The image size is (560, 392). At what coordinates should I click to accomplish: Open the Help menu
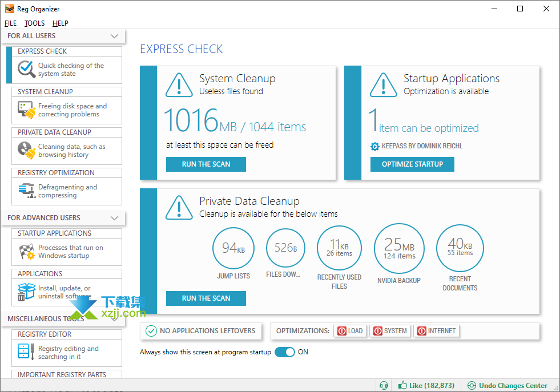(61, 23)
